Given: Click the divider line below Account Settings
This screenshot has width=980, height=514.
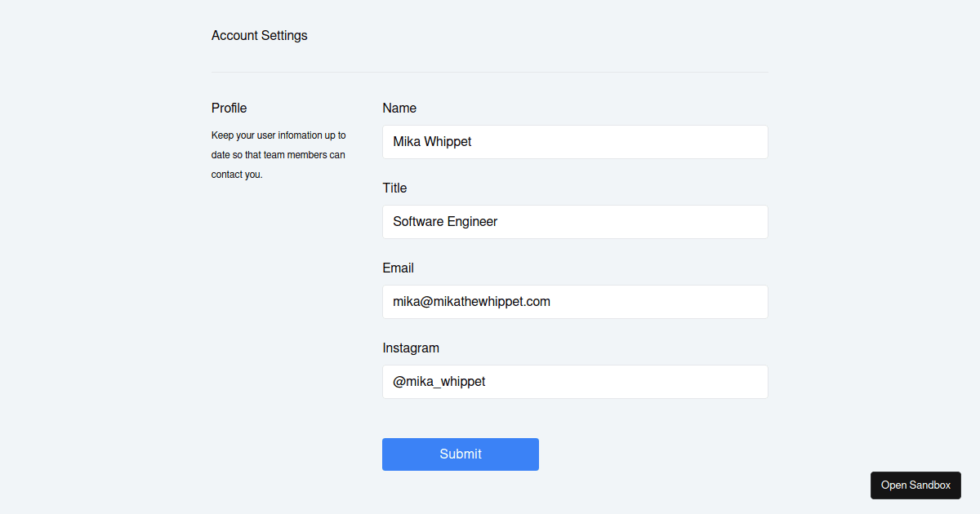Looking at the screenshot, I should pos(490,73).
